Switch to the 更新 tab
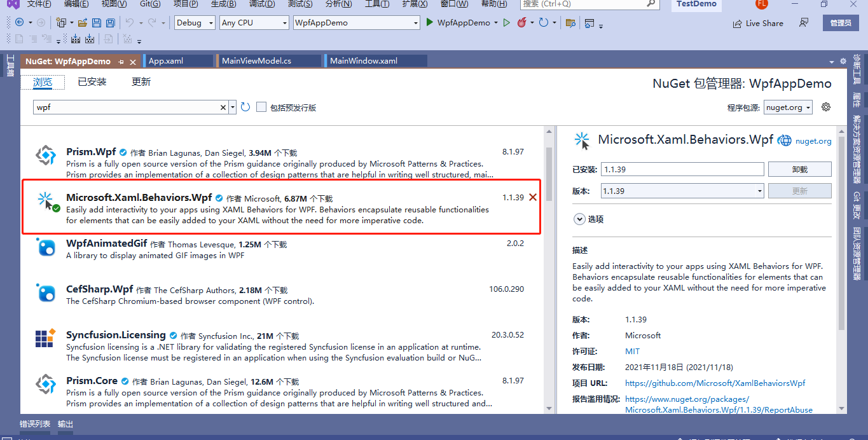Image resolution: width=868 pixels, height=440 pixels. click(141, 82)
